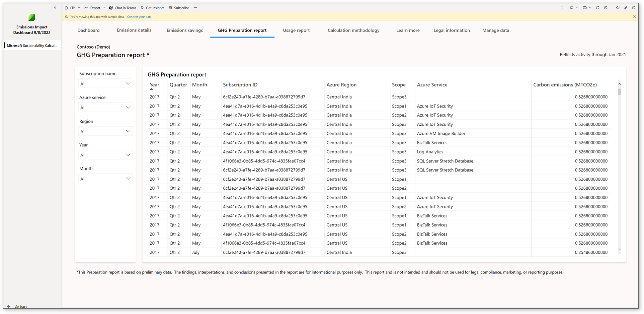Sort by the Azure Service column header
The height and width of the screenshot is (314, 644).
432,85
